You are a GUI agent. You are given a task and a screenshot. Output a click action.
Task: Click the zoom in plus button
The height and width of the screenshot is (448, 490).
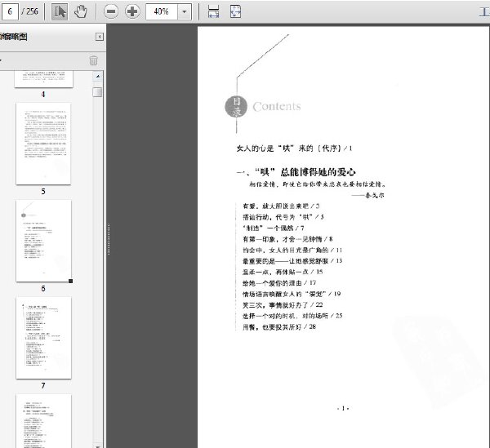pyautogui.click(x=131, y=11)
